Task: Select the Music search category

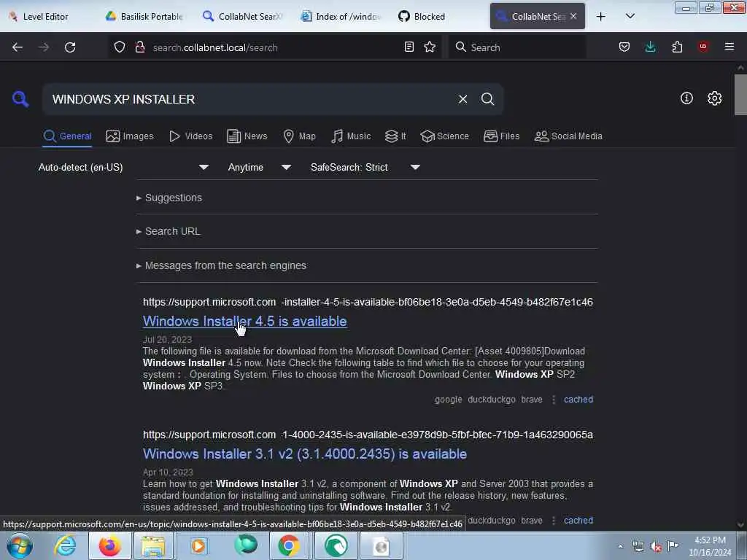Action: coord(351,136)
